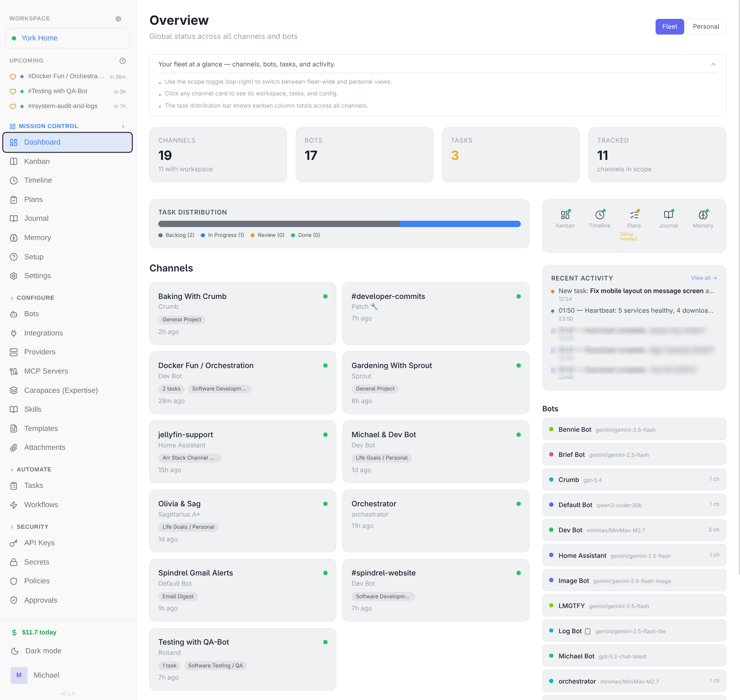Viewport: 740px width, 700px height.
Task: Open the Memory icon in the quick-access panel
Action: click(703, 218)
